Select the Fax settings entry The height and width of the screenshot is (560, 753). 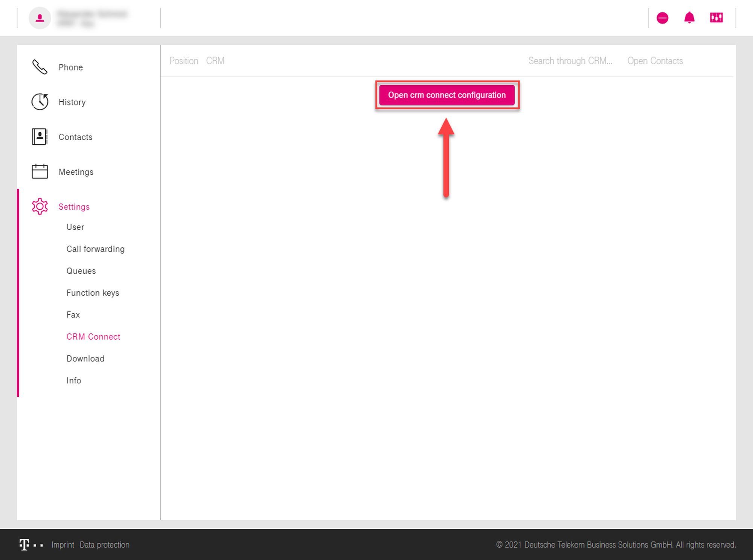coord(73,314)
